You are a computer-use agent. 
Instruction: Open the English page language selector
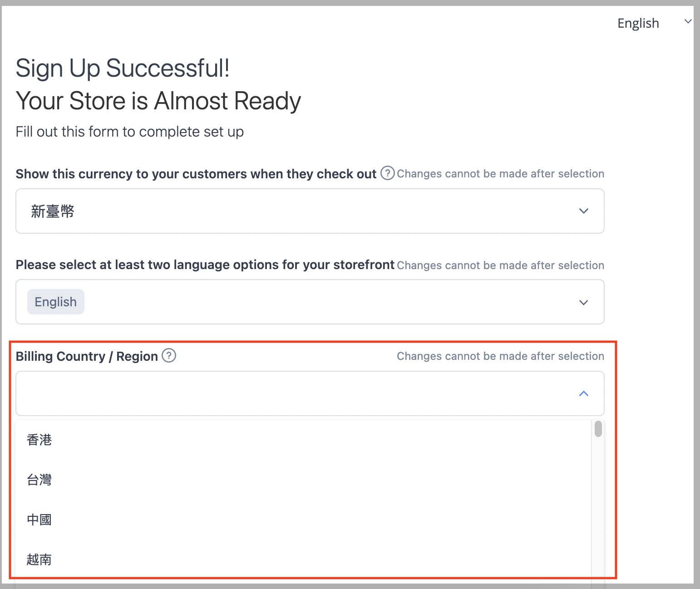(654, 23)
